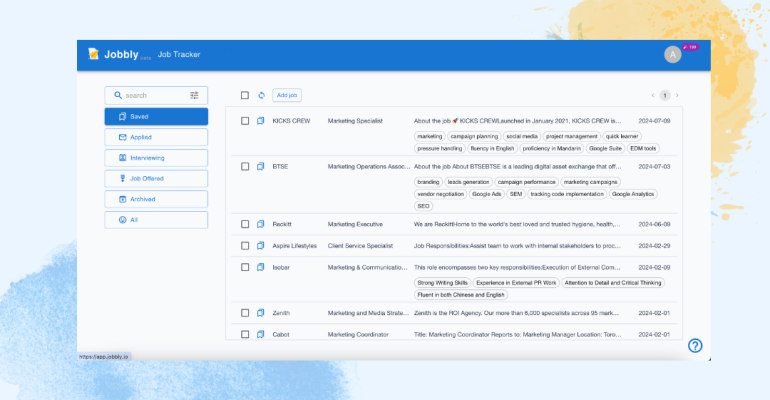The height and width of the screenshot is (400, 770).
Task: Check the BTSE job checkbox
Action: coord(245,166)
